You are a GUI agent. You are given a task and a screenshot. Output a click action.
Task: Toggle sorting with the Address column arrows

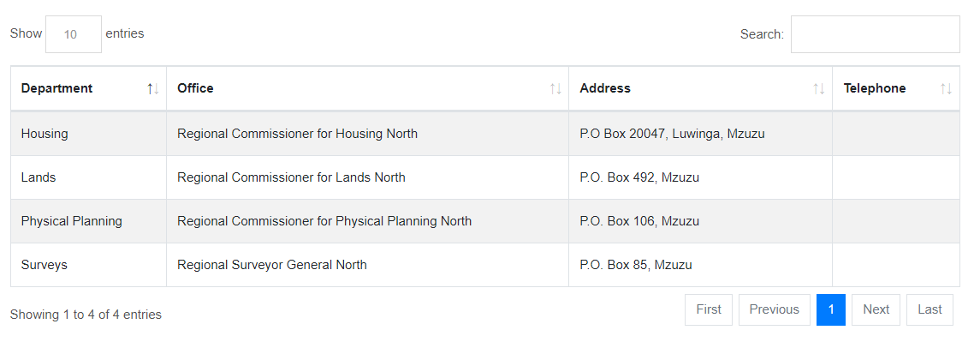(819, 89)
